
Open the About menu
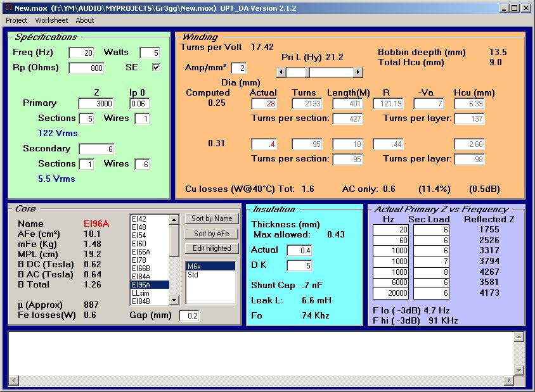[84, 20]
